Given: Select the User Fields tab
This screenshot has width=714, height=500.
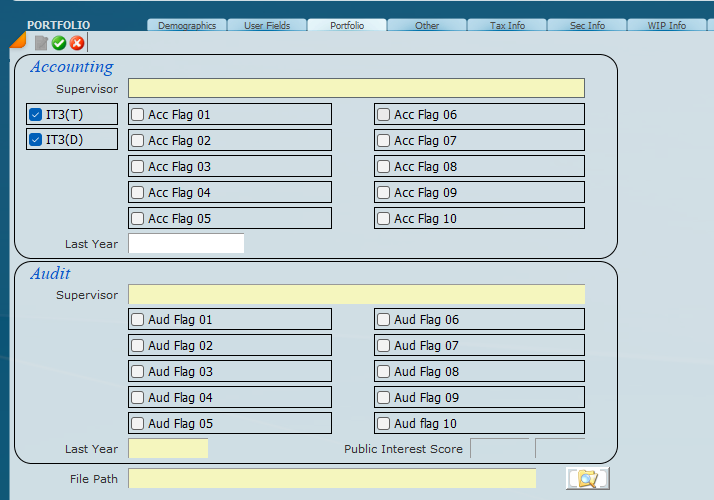Looking at the screenshot, I should pos(267,25).
